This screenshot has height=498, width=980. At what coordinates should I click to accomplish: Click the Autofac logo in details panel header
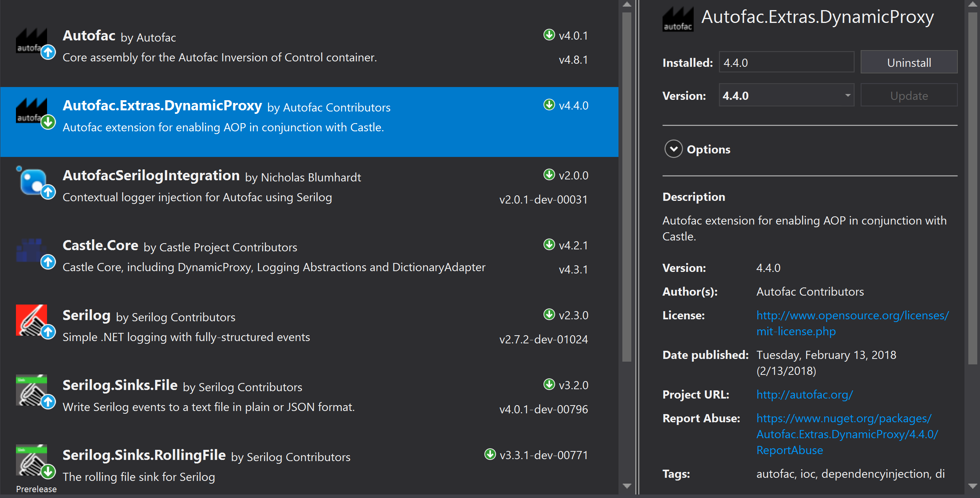[x=678, y=19]
